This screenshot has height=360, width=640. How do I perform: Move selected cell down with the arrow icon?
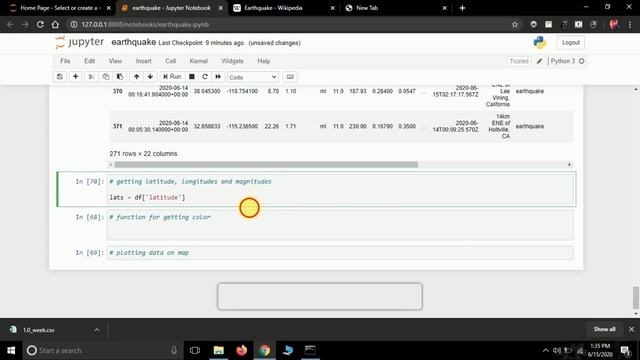(150, 77)
